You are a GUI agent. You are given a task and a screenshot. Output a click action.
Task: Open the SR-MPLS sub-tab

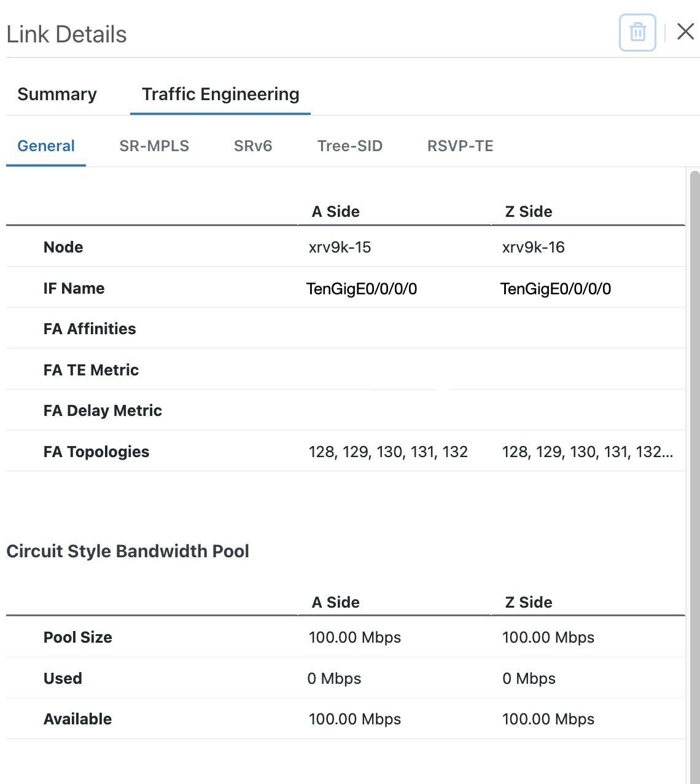pos(154,146)
